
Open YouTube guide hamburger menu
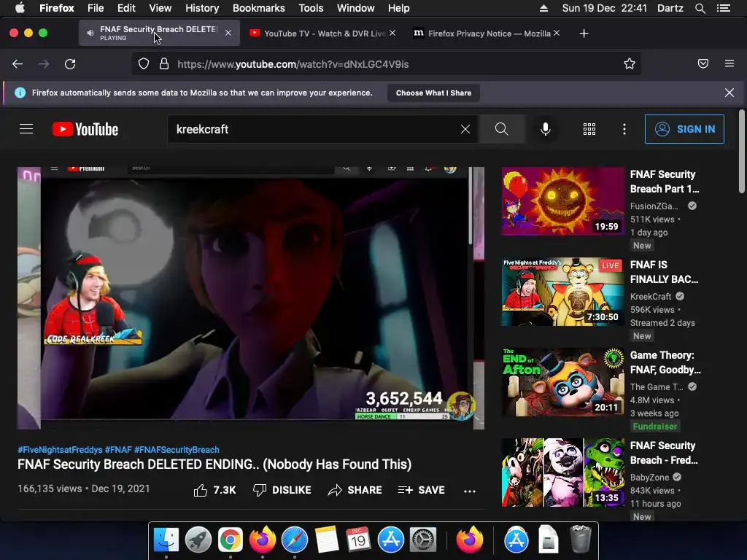click(x=26, y=129)
